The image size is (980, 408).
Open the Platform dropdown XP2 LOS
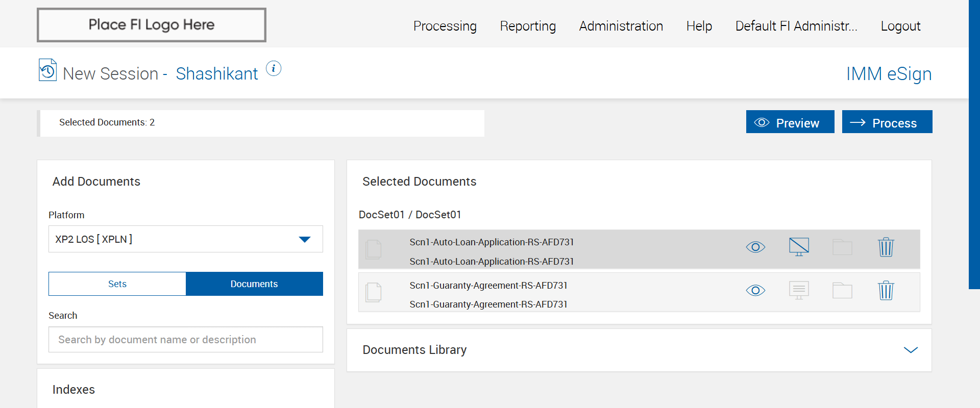[186, 239]
